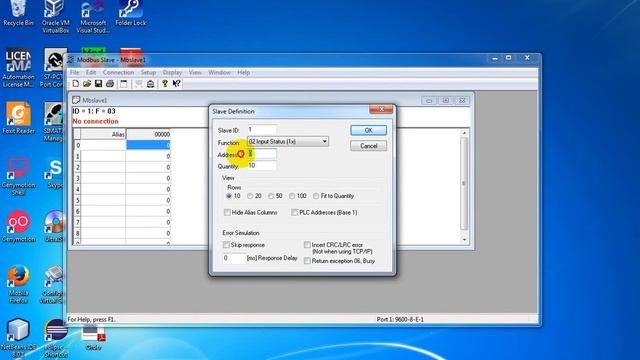Click status bar text Port 1: 9600-8-E-1

coord(400,319)
